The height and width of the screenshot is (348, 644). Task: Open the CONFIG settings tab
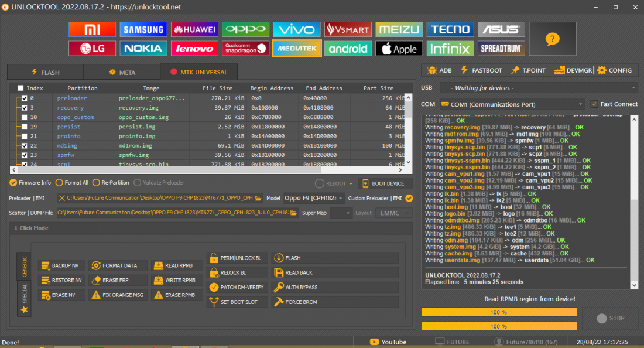pyautogui.click(x=614, y=70)
